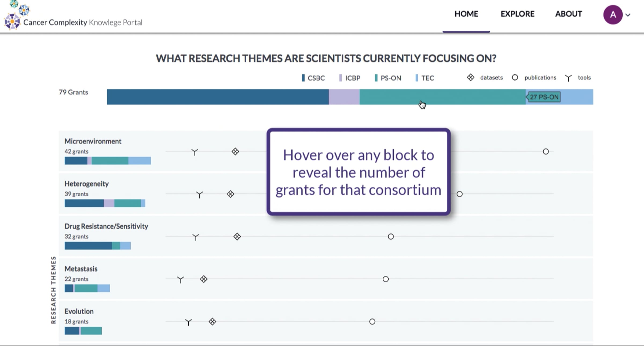The image size is (644, 346).
Task: Click the Heterogeneity publications circle marker
Action: pyautogui.click(x=459, y=194)
